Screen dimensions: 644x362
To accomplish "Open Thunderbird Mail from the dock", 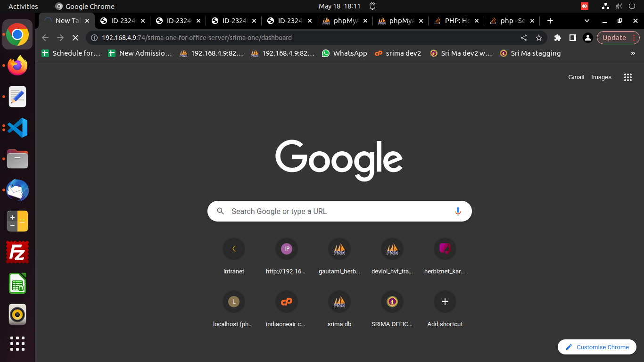I will coord(17,190).
